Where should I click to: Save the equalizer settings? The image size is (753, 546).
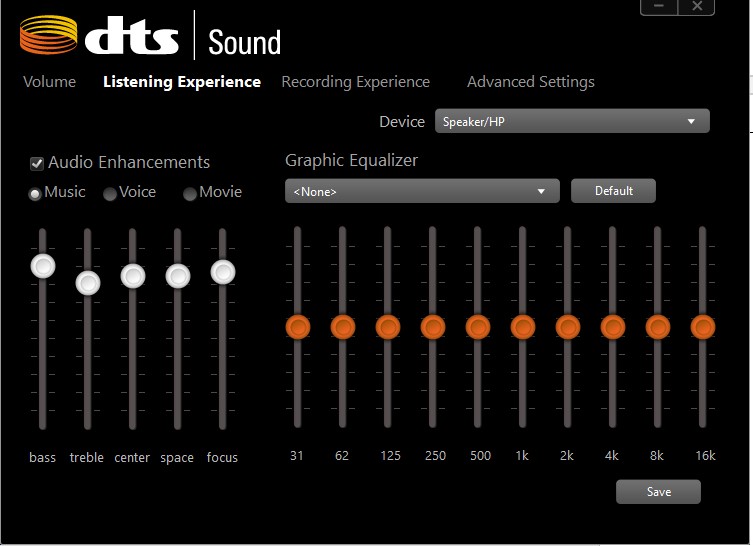(658, 492)
